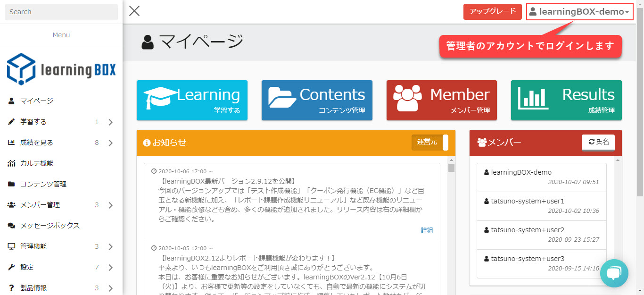Click the X close-sidebar icon
Screen dimensions: 644x295
134,11
